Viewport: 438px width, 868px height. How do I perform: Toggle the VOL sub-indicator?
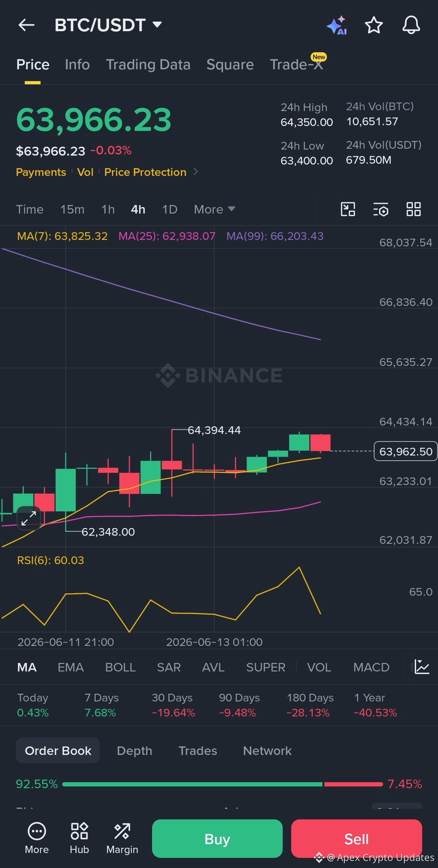pos(319,667)
